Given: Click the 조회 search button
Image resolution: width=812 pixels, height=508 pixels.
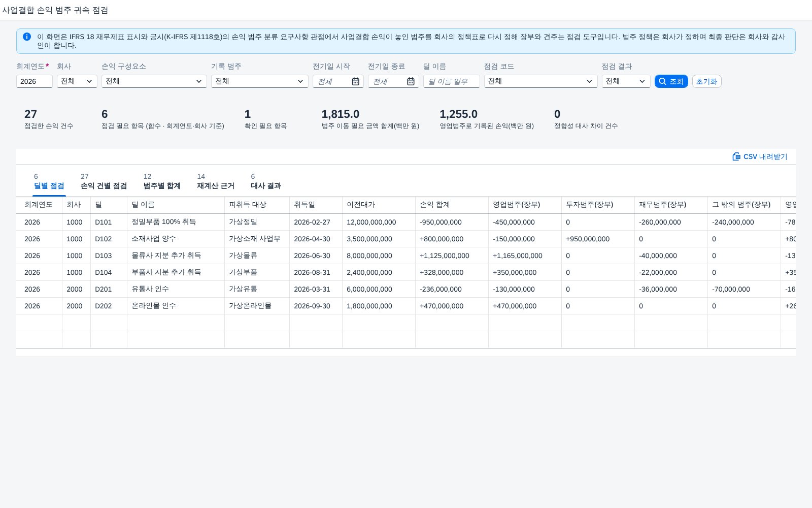Looking at the screenshot, I should tap(671, 81).
